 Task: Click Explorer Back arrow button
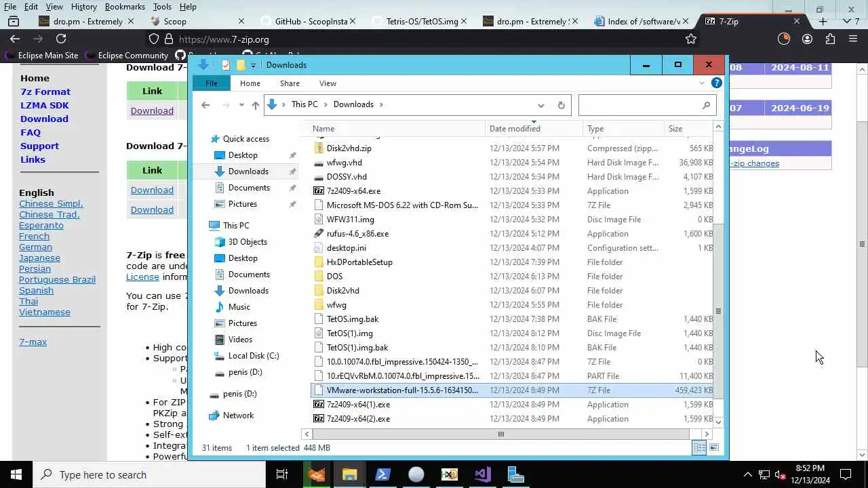(x=205, y=105)
